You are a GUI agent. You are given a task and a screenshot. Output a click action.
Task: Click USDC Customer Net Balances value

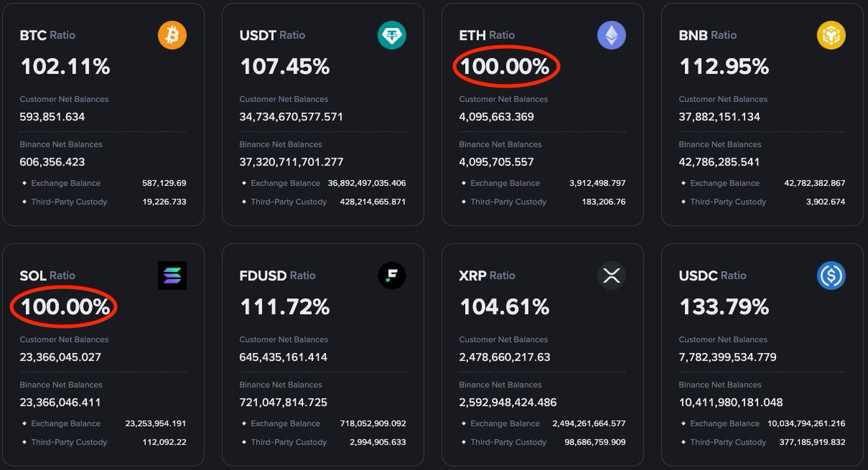click(x=728, y=357)
